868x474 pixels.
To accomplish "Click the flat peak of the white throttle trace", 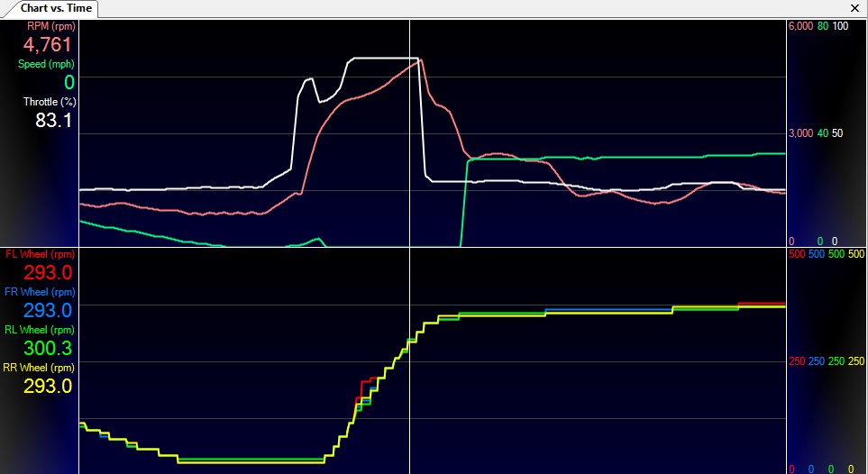I will point(383,59).
